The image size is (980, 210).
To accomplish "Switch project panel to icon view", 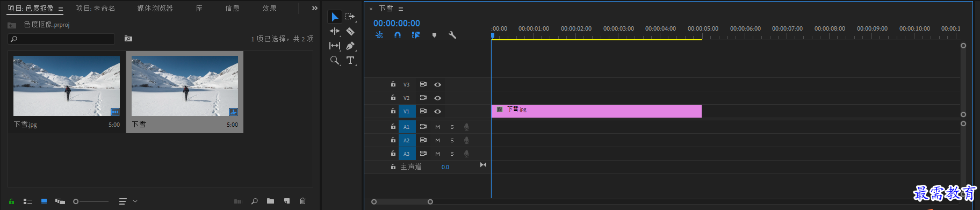I will pos(44,201).
